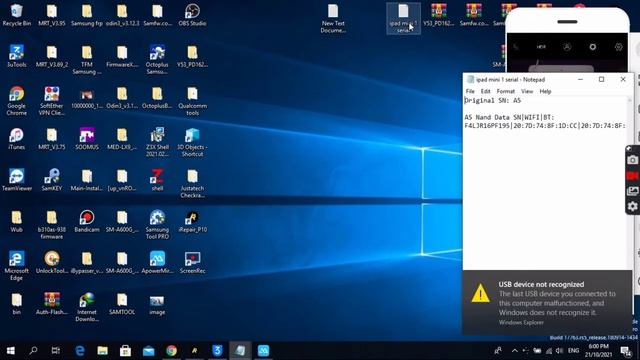640x360 pixels.
Task: Open the View menu in Notepad
Action: click(527, 91)
